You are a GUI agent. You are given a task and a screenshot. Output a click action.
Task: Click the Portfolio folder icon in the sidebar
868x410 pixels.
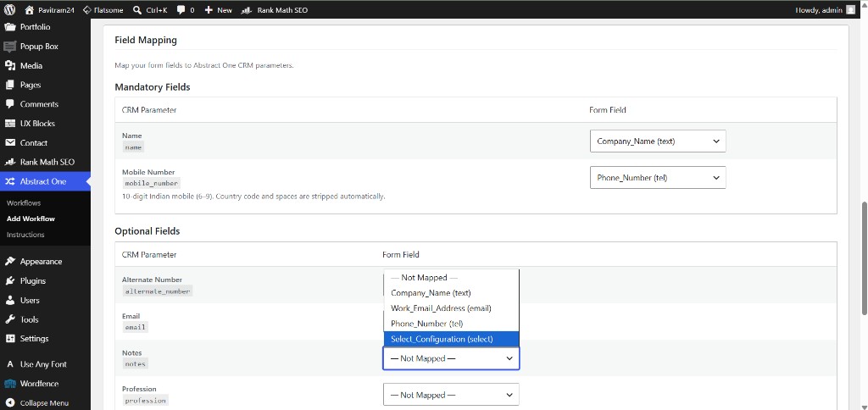pyautogui.click(x=10, y=26)
